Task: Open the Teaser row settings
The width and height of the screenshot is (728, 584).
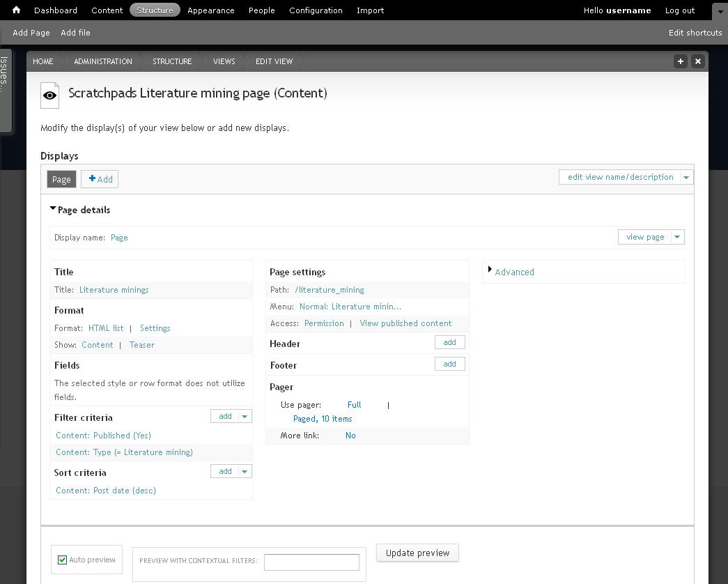Action: pyautogui.click(x=141, y=345)
